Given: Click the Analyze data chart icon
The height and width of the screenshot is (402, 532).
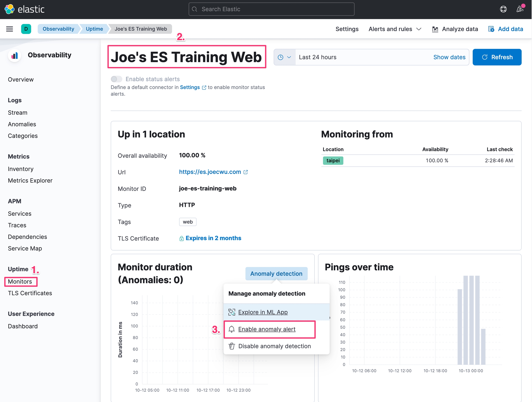Looking at the screenshot, I should point(435,29).
